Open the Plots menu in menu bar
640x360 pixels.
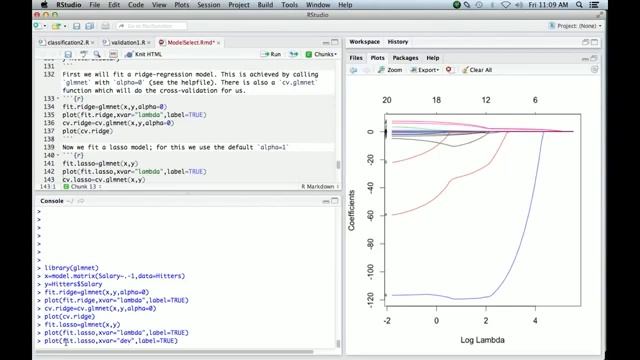tap(182, 5)
